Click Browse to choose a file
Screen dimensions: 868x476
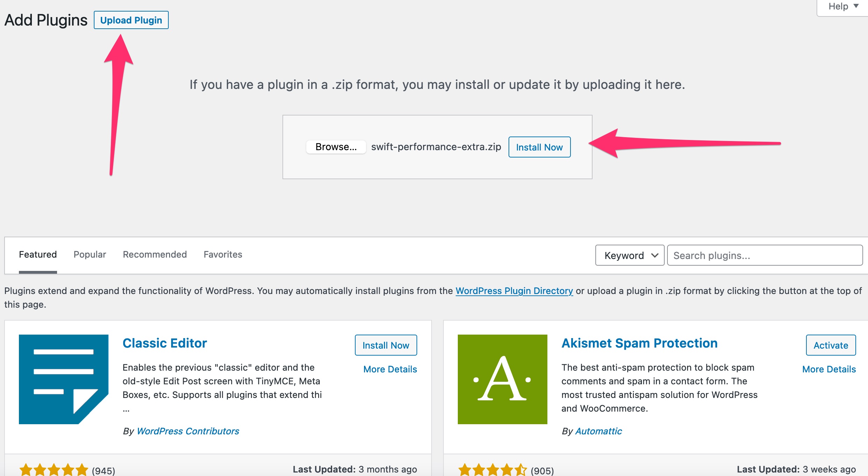tap(336, 147)
